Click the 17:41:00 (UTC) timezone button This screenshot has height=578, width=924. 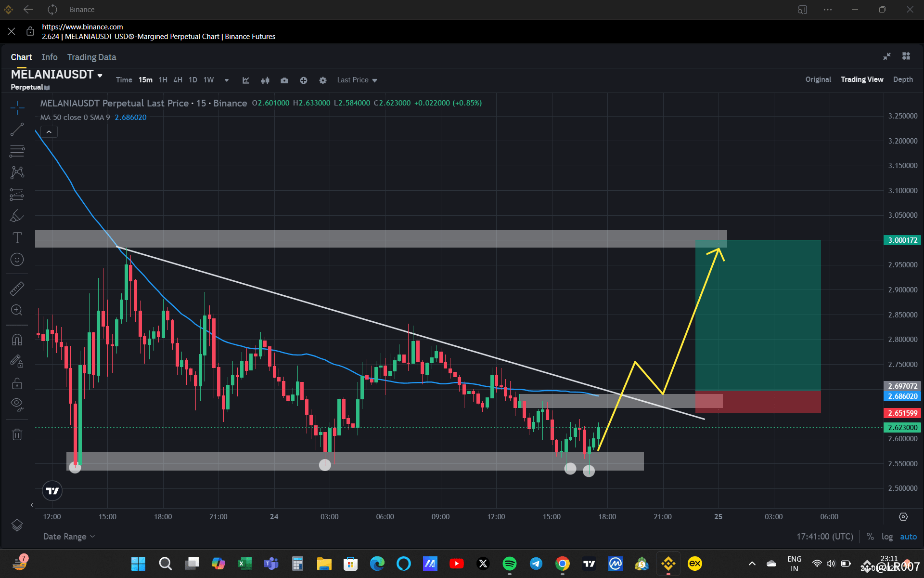(825, 537)
